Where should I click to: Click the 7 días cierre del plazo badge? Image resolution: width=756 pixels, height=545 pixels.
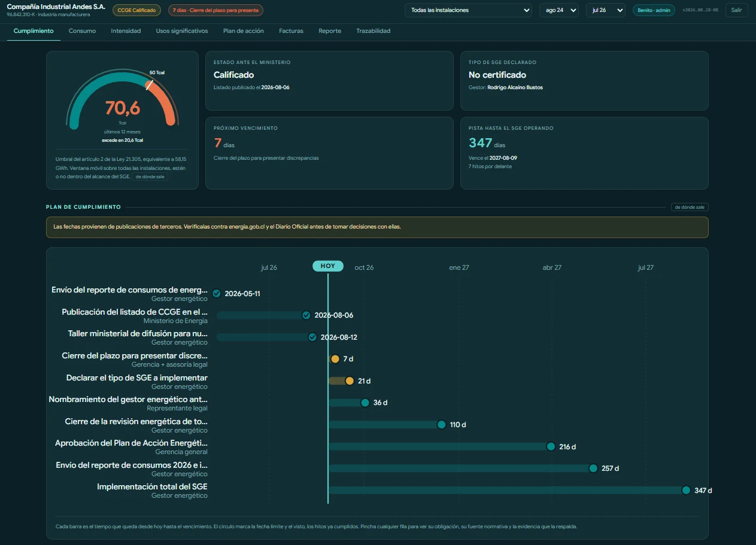pos(215,10)
